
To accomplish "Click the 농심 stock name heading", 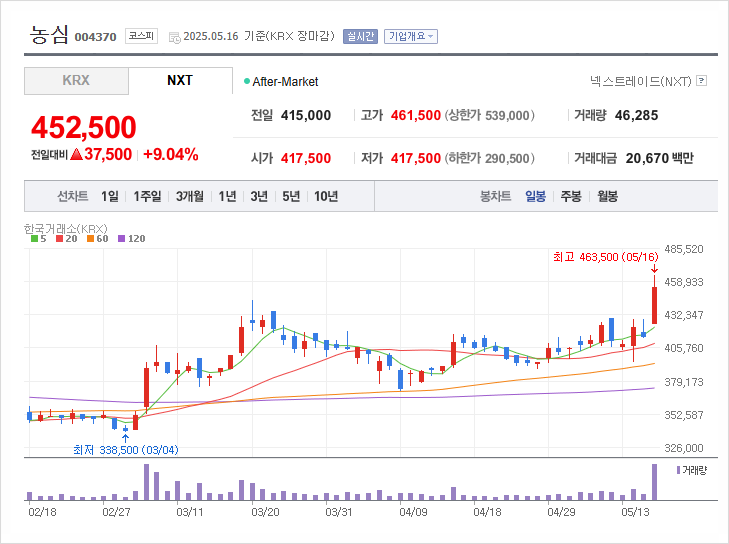I will click(49, 35).
